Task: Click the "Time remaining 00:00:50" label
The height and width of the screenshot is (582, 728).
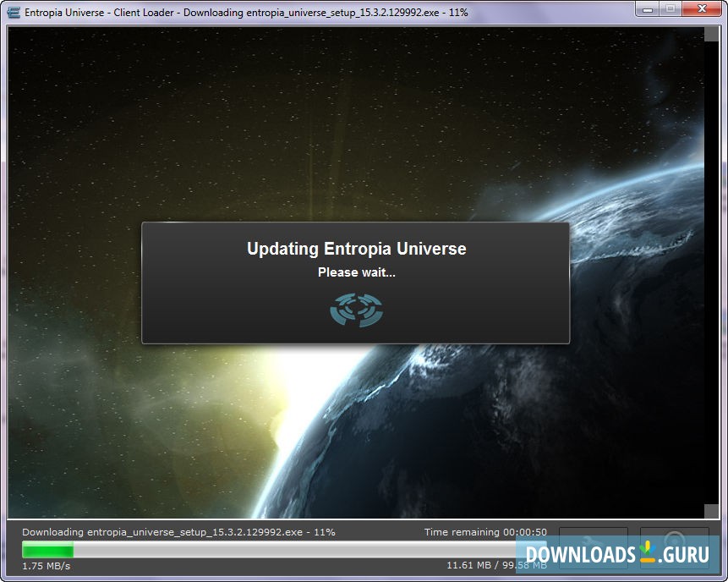Action: click(485, 532)
